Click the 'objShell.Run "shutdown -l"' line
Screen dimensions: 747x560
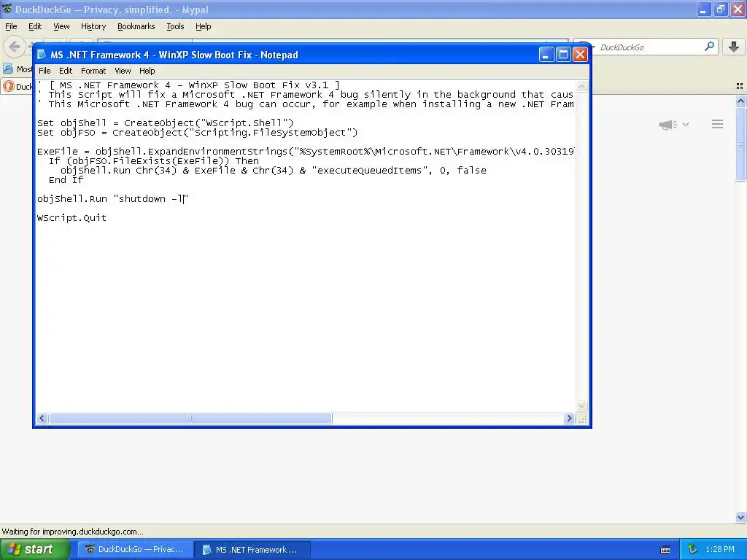click(113, 199)
